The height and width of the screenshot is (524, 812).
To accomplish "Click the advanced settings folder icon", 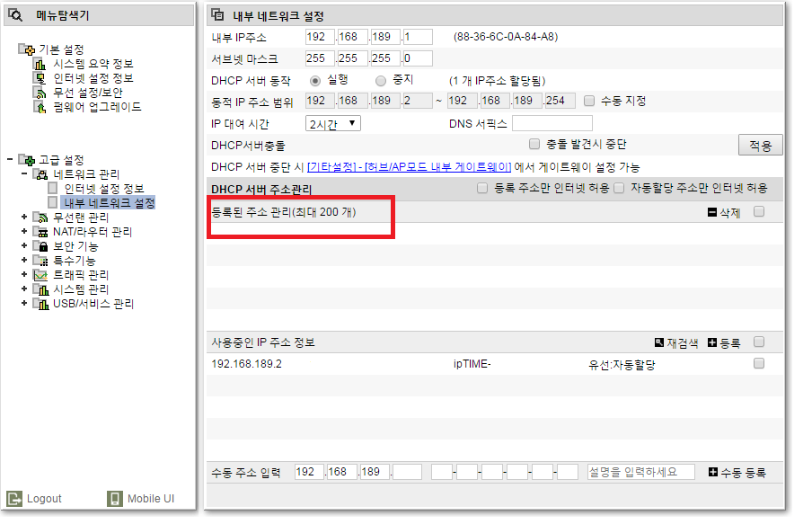I will 27,160.
